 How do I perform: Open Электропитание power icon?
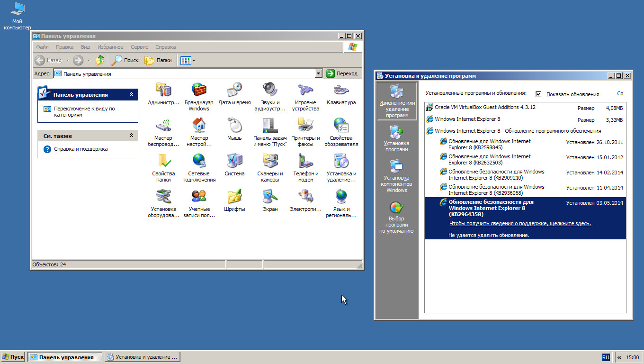[305, 200]
